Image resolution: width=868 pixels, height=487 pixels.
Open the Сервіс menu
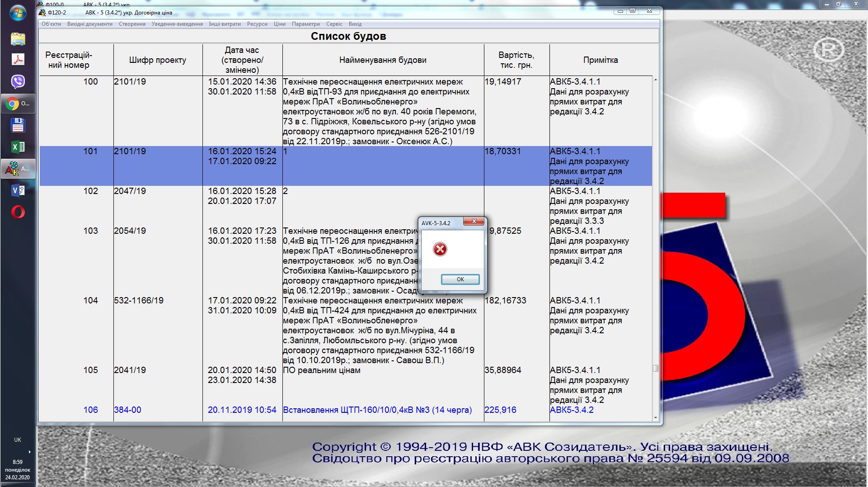[x=334, y=24]
